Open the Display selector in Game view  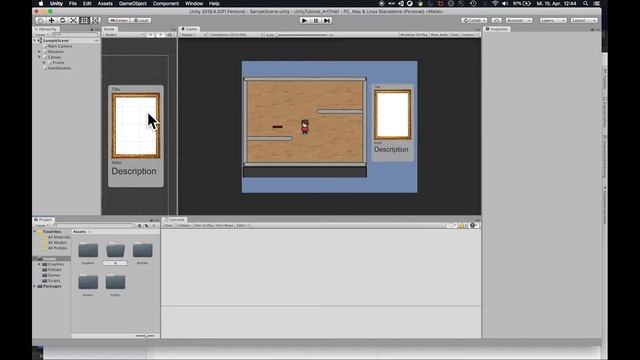pos(194,35)
